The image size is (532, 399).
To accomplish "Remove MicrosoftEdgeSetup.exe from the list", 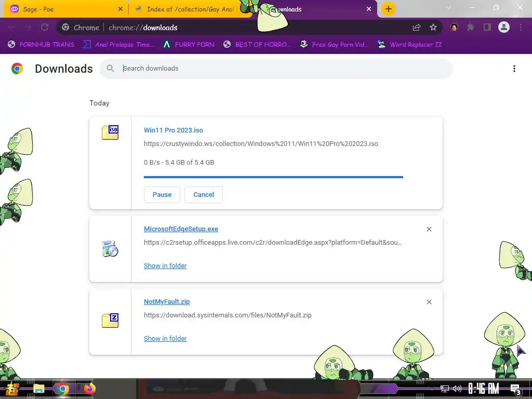I will [x=429, y=229].
